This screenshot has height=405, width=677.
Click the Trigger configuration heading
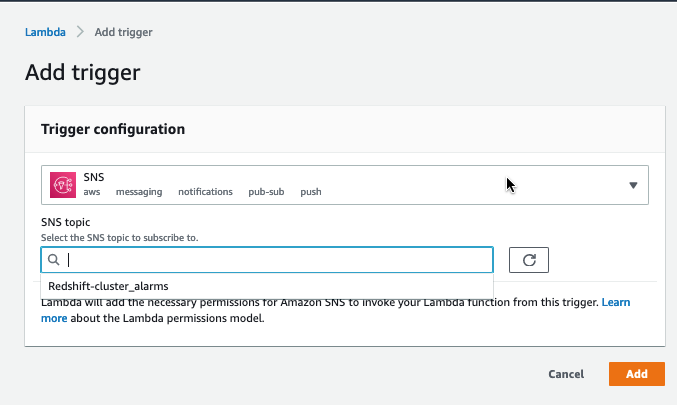point(113,129)
